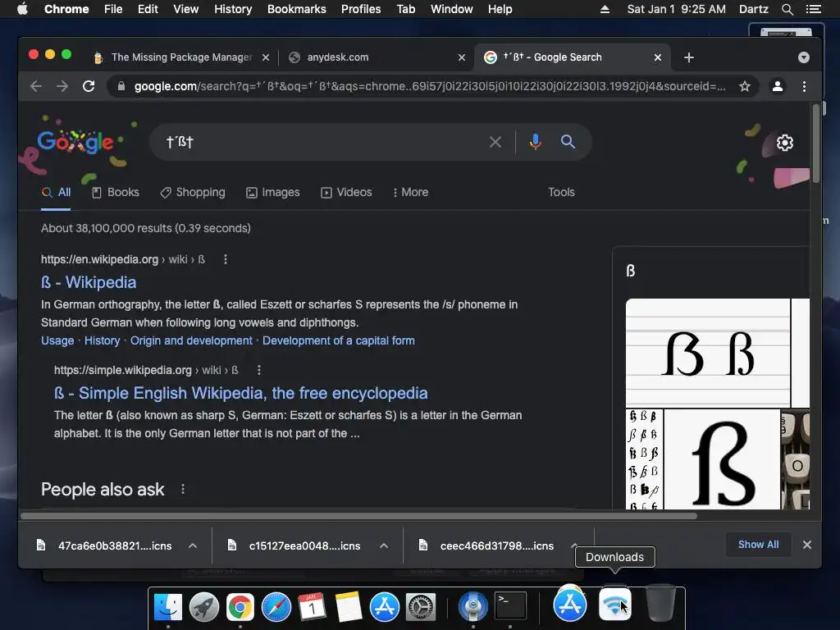Image resolution: width=840 pixels, height=630 pixels.
Task: Open the Chrome profile avatar button
Action: pyautogui.click(x=778, y=86)
